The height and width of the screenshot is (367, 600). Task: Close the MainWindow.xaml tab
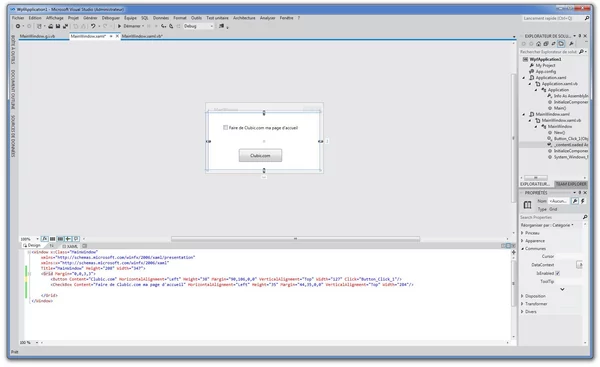[117, 36]
